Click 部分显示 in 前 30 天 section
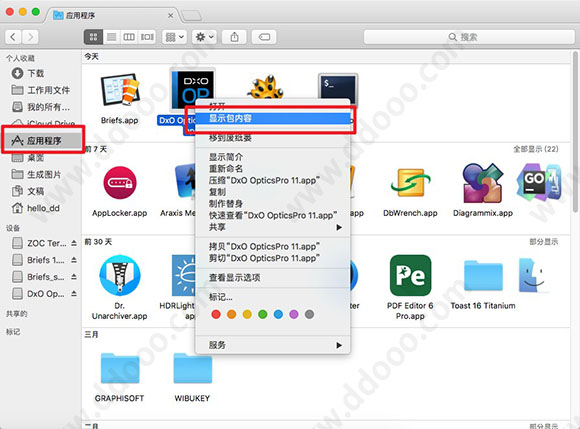The image size is (580, 429). pyautogui.click(x=543, y=241)
